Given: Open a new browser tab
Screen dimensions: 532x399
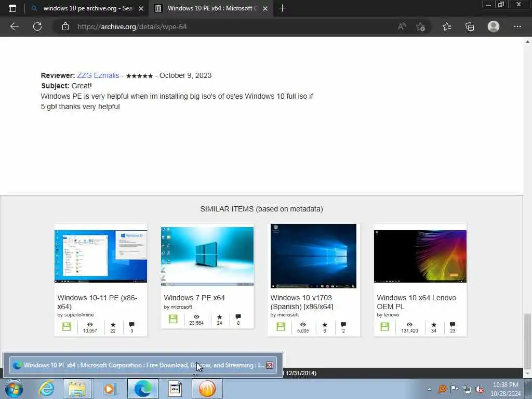Looking at the screenshot, I should (x=282, y=8).
